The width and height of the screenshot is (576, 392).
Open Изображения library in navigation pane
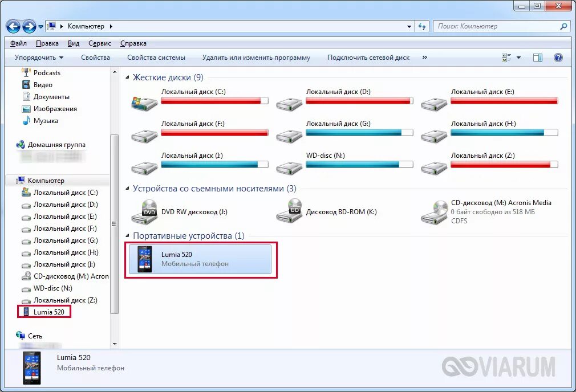pos(50,109)
